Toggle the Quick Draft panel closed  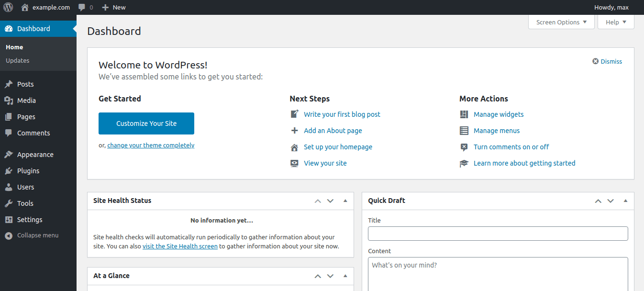click(x=626, y=201)
